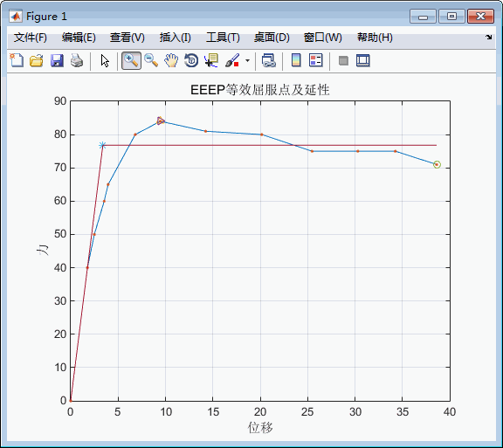Viewport: 503px width, 448px height.
Task: Activate the Rotate 3D tool
Action: click(191, 60)
